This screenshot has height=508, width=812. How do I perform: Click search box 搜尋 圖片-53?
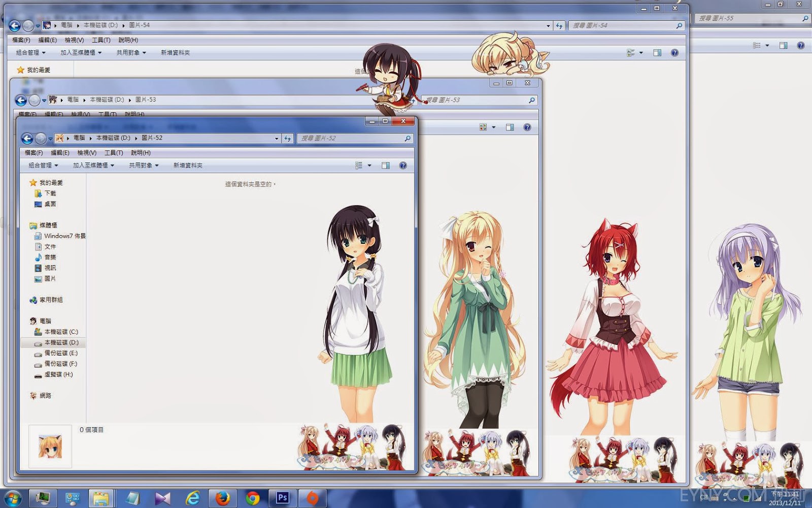click(x=480, y=100)
